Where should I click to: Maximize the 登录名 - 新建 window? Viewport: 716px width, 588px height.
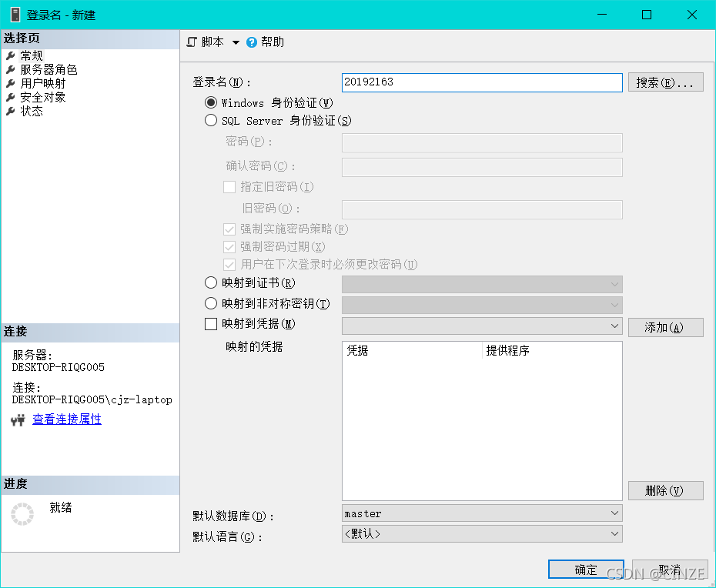(x=647, y=15)
